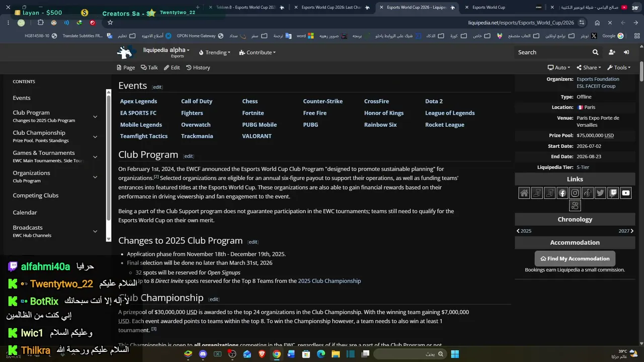Click the create account icon
Screen dimensions: 644x362
pos(612,52)
